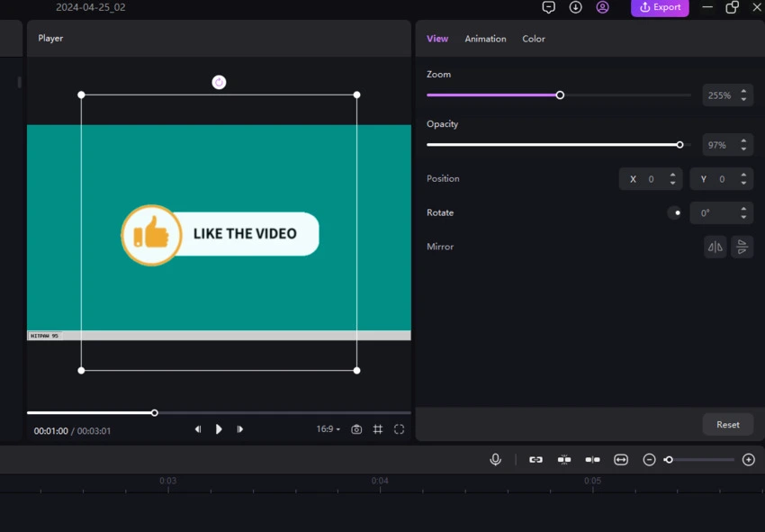
Task: Open the feedback message icon
Action: click(x=549, y=7)
